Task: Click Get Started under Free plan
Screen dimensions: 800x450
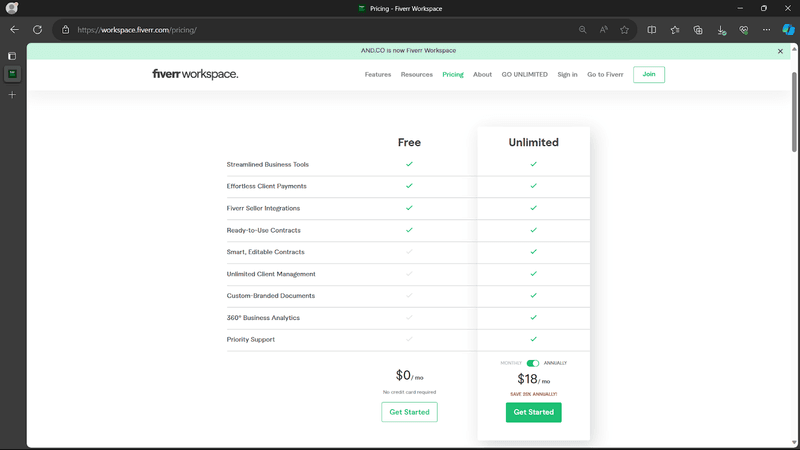Action: coord(409,412)
